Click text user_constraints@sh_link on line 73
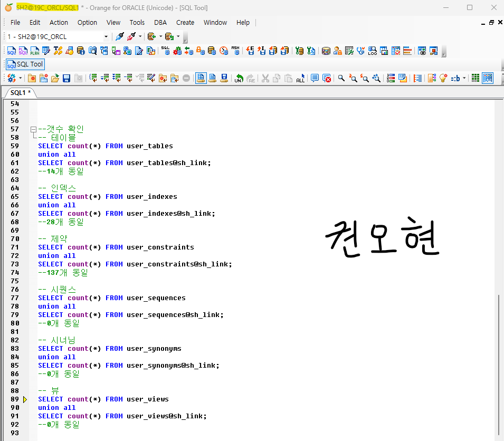This screenshot has width=504, height=441. coord(177,264)
